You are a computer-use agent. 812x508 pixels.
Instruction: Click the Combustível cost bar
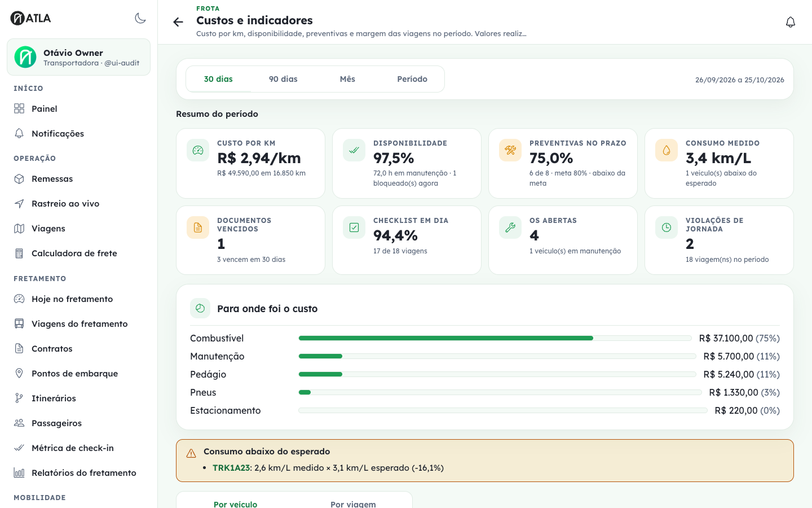pyautogui.click(x=495, y=338)
